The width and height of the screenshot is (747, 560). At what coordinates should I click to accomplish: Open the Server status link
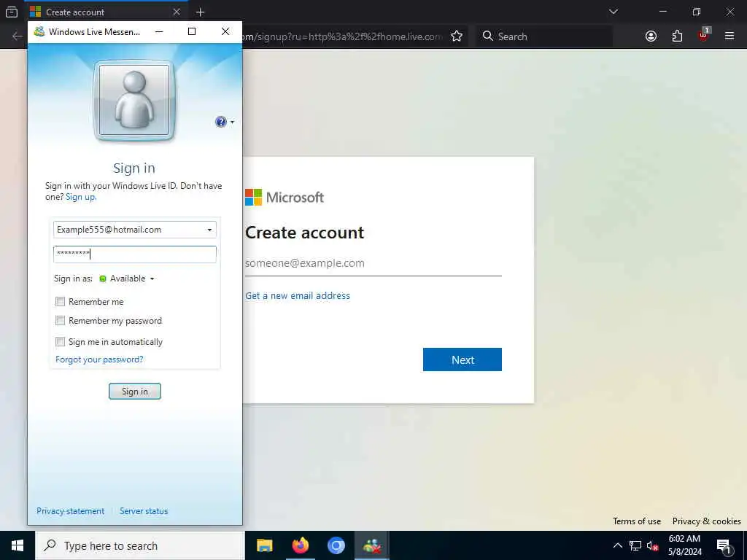tap(144, 511)
